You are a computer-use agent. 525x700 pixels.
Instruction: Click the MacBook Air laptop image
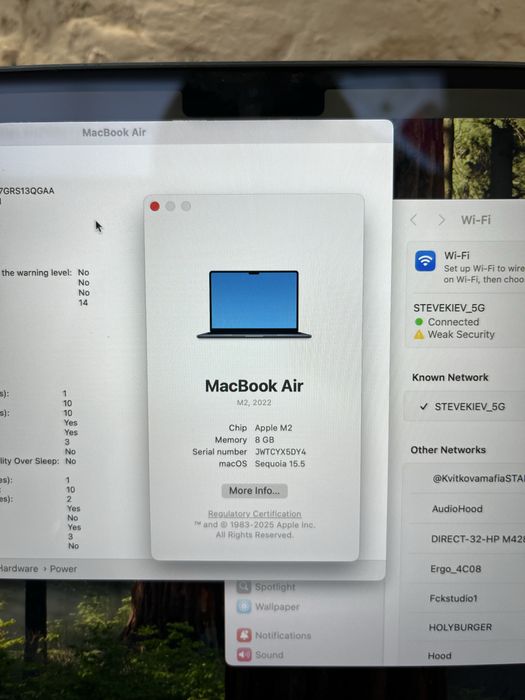point(254,304)
